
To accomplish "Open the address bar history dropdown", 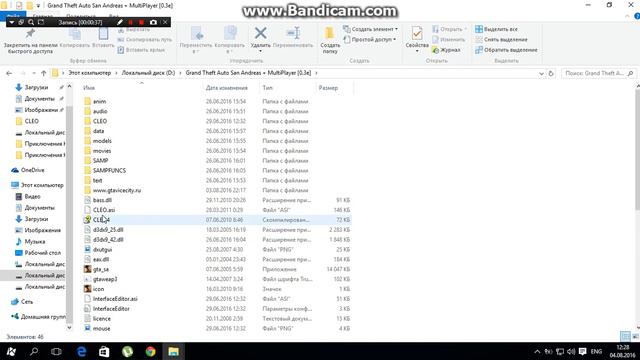I will (541, 73).
